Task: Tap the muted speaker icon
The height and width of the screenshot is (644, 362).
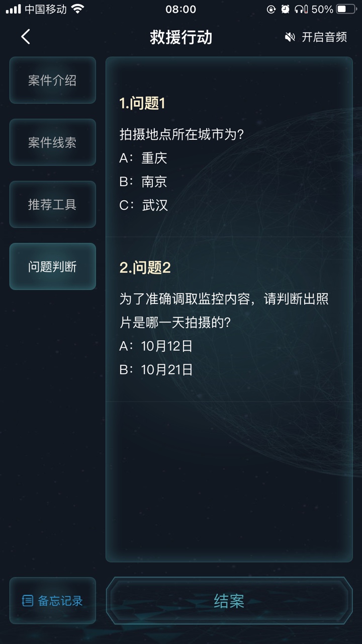Action: (290, 37)
